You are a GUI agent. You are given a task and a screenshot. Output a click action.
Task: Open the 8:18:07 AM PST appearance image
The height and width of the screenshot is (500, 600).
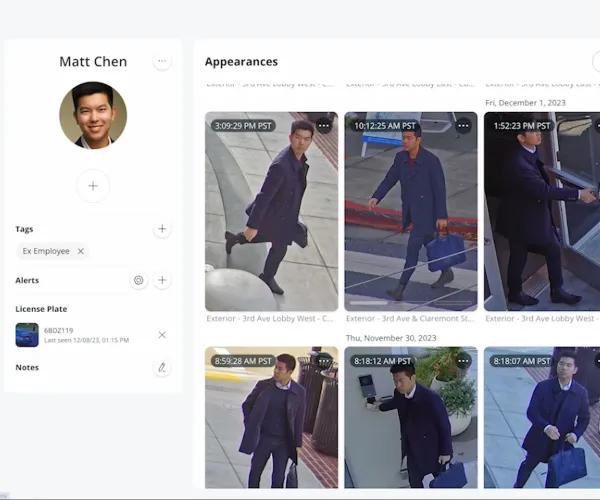point(542,418)
